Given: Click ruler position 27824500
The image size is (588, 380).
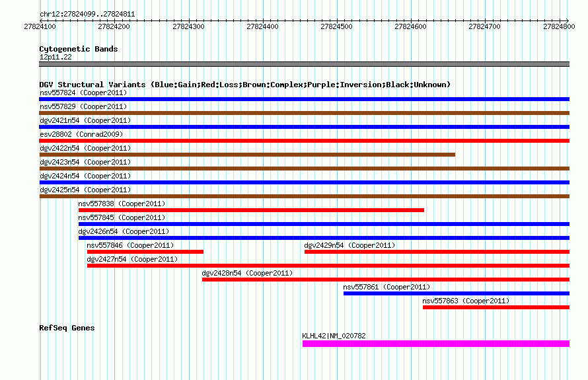Looking at the screenshot, I should point(336,26).
